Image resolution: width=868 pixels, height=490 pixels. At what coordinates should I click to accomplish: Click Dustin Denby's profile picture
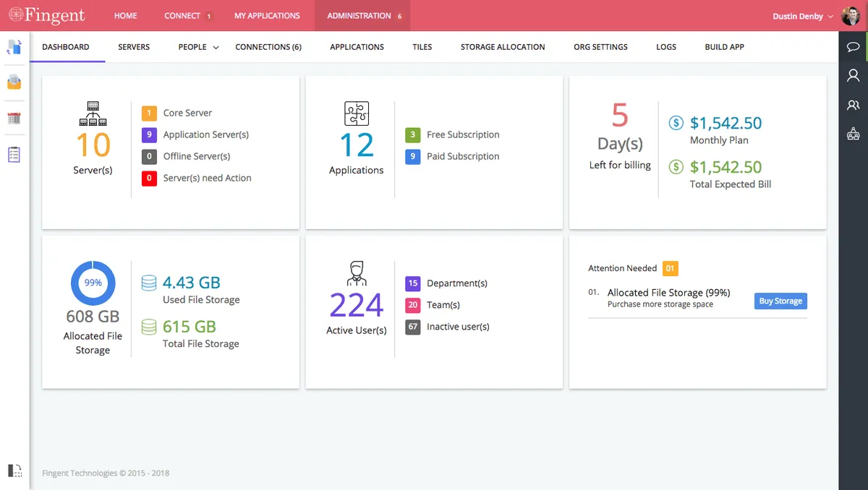click(x=851, y=15)
